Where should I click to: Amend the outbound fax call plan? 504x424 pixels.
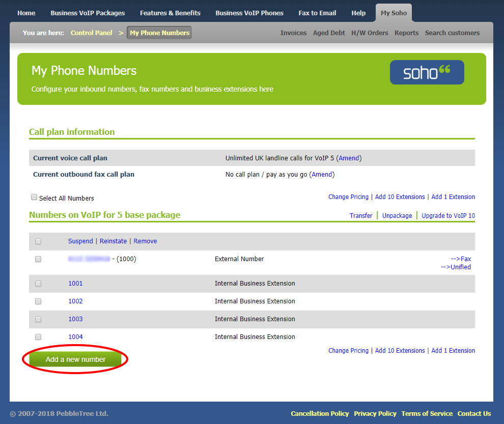click(322, 175)
